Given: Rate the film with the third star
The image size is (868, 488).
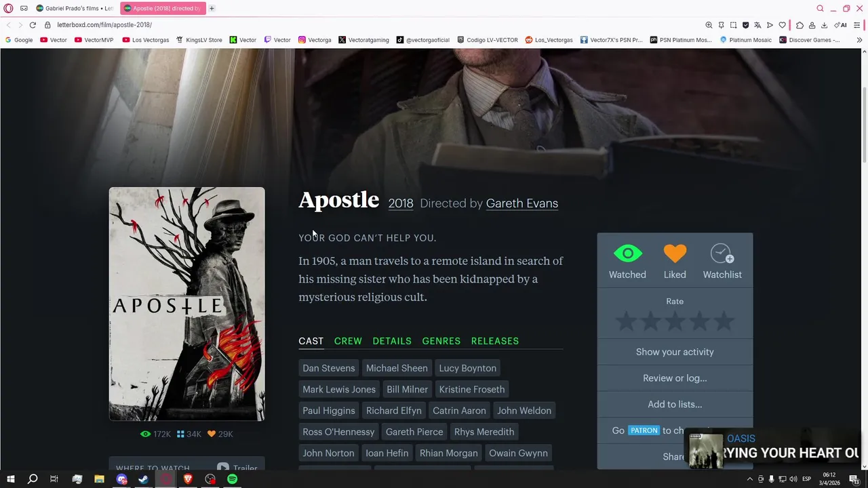Looking at the screenshot, I should (x=675, y=321).
